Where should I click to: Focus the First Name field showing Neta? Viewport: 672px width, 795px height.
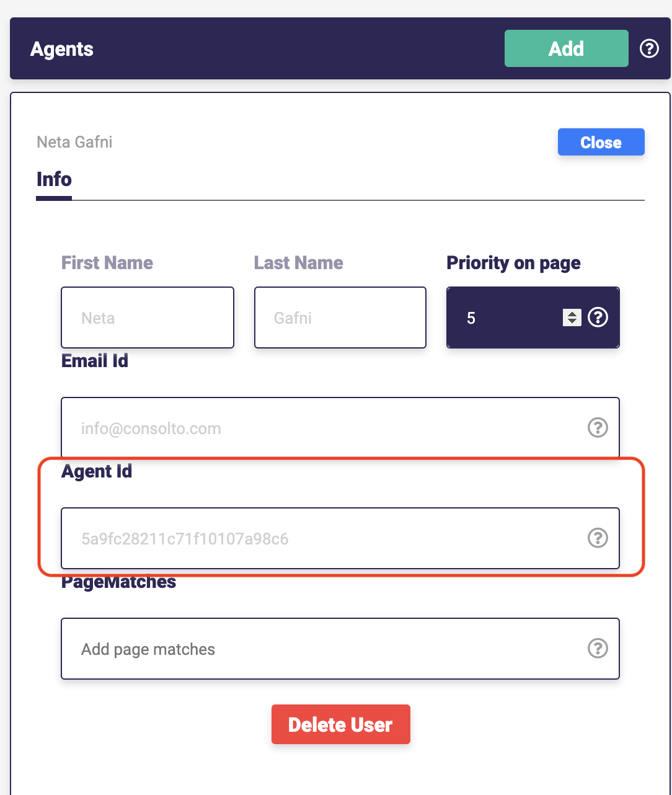(148, 318)
